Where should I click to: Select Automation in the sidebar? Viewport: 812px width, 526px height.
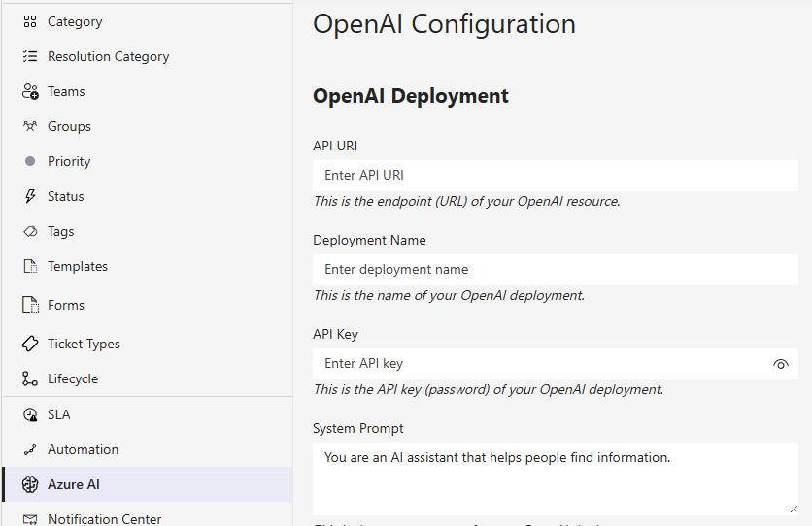point(83,449)
